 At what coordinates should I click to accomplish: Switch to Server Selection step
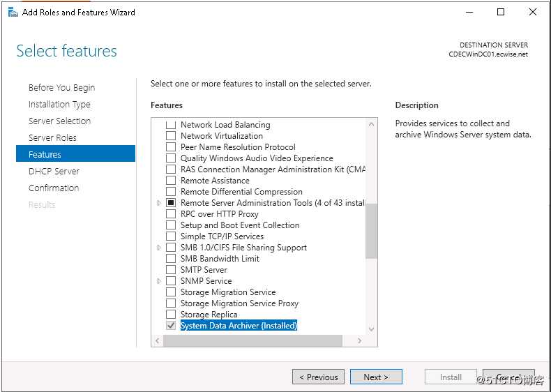(59, 121)
